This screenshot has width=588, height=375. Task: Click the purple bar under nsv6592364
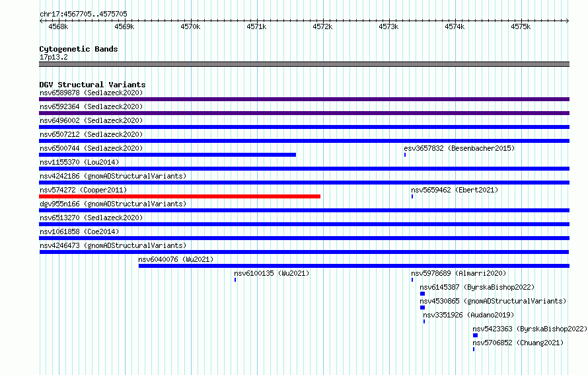pyautogui.click(x=304, y=113)
